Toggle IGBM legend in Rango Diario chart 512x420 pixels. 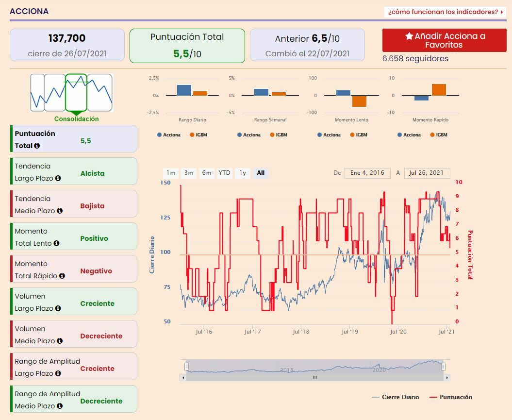(198, 135)
